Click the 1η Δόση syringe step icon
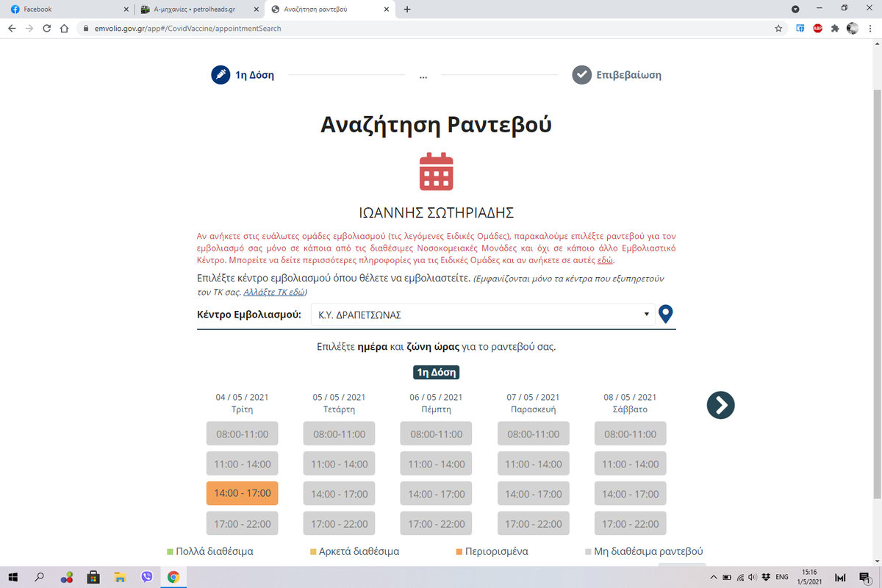 click(x=220, y=75)
